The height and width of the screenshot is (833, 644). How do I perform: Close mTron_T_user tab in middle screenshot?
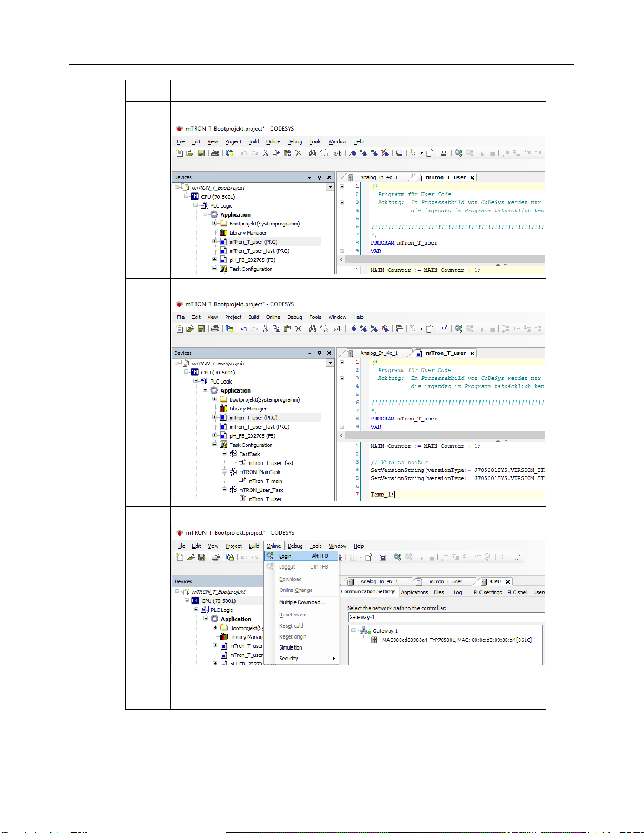click(472, 353)
